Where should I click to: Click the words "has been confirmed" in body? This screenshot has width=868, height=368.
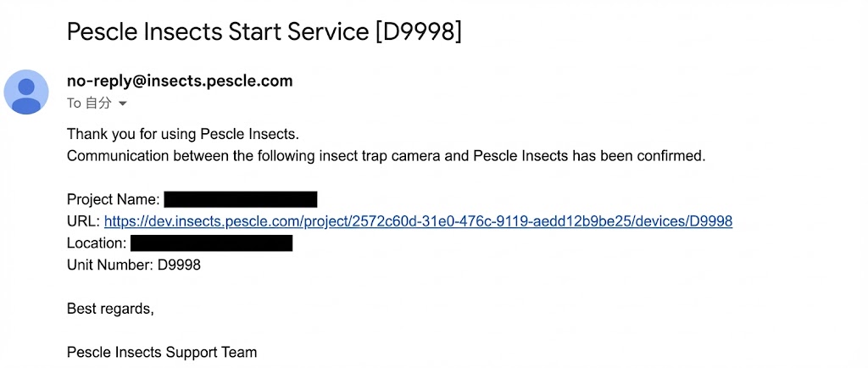click(x=639, y=156)
